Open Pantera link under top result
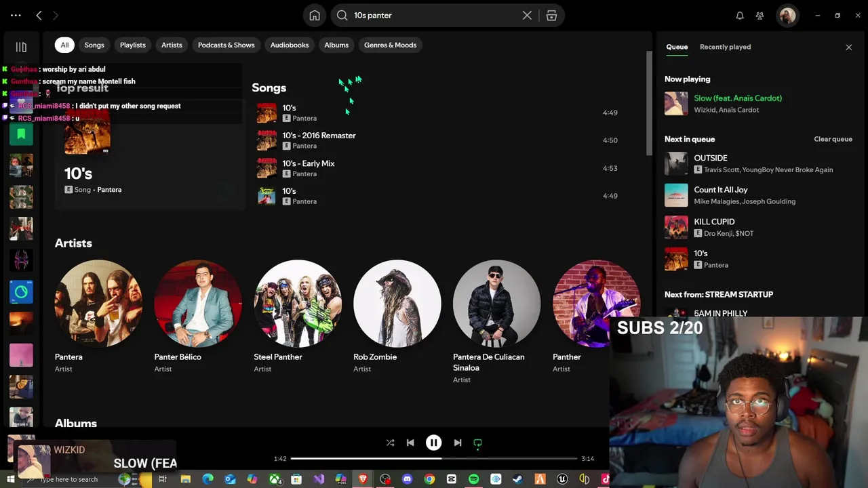868x488 pixels. click(109, 190)
